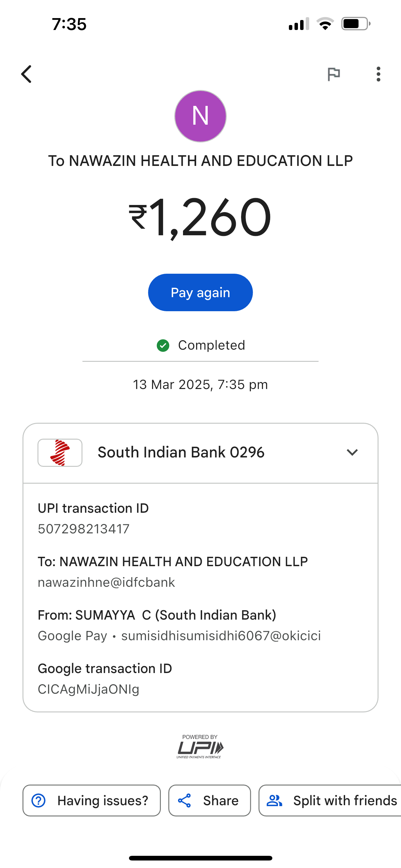This screenshot has height=868, width=401.
Task: Tap the Powered by UPI logo
Action: [200, 746]
